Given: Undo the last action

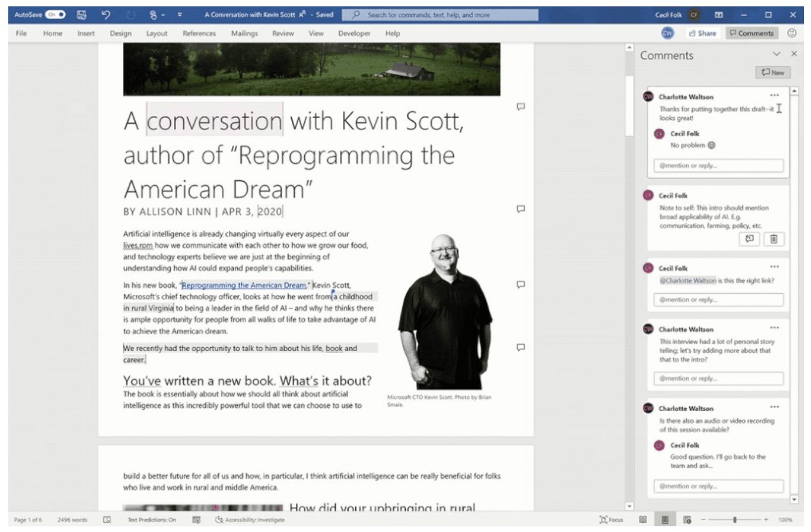Looking at the screenshot, I should (106, 15).
